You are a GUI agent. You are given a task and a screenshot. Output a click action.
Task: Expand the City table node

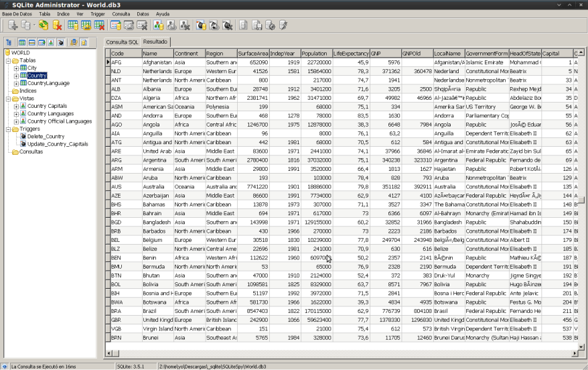pyautogui.click(x=16, y=68)
